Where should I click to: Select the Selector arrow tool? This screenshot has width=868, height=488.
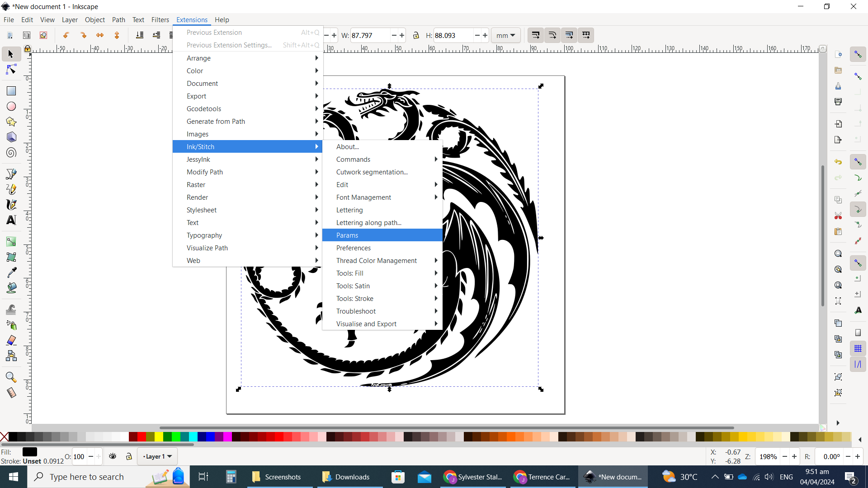coord(11,54)
